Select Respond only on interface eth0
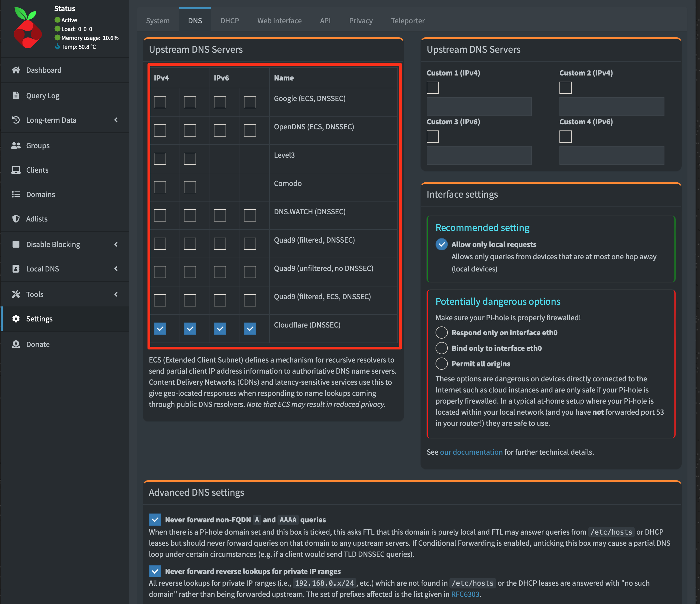700x604 pixels. point(442,333)
